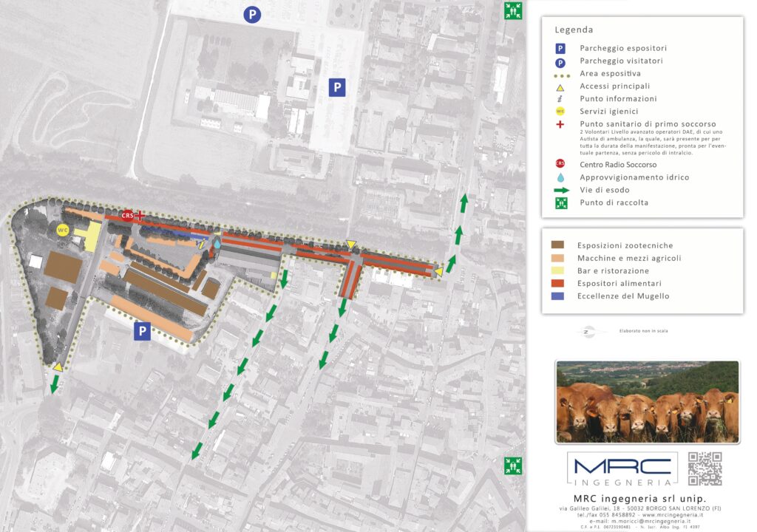
Task: Open the www.mrcingegneria.it website link
Action: [672, 515]
